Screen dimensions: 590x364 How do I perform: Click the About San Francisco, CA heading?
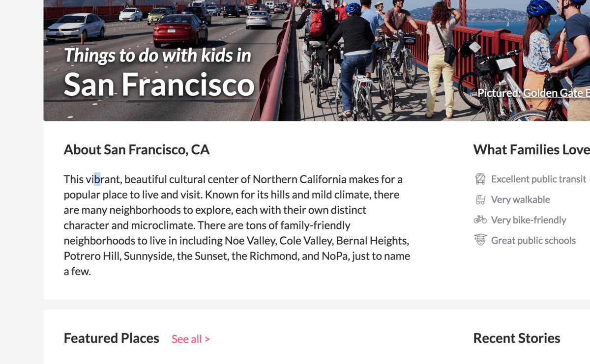(137, 150)
